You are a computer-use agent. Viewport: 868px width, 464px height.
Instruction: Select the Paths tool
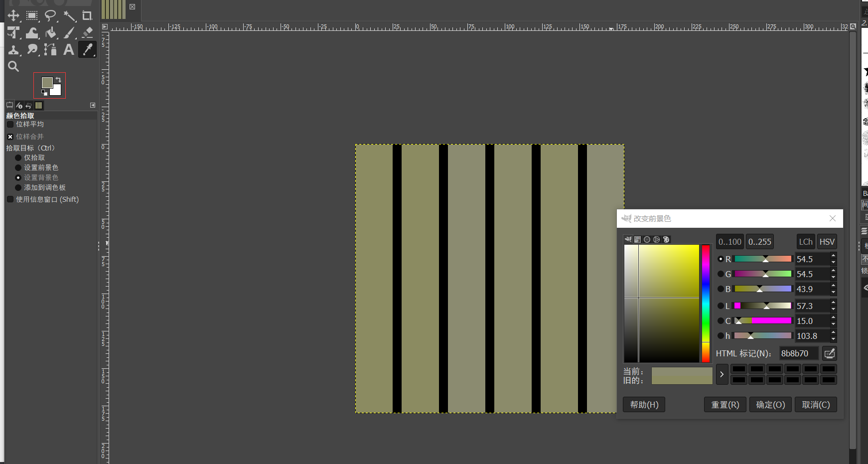tap(50, 49)
